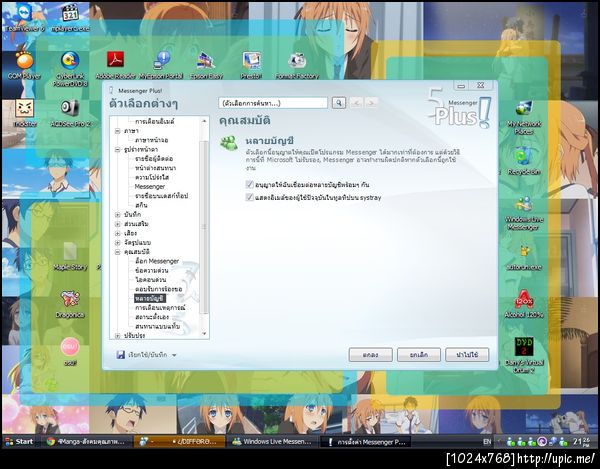Select the ไอคอนด่วน tree item
The width and height of the screenshot is (600, 469).
pyautogui.click(x=150, y=280)
